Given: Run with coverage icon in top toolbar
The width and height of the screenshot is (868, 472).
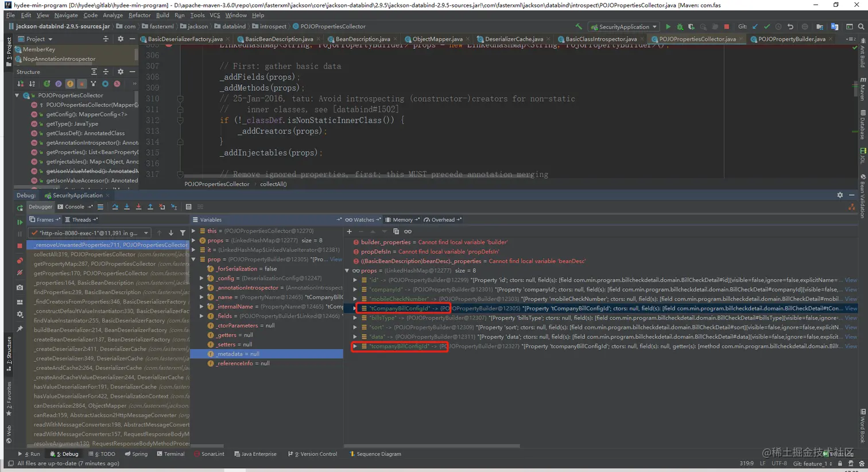Looking at the screenshot, I should click(691, 26).
